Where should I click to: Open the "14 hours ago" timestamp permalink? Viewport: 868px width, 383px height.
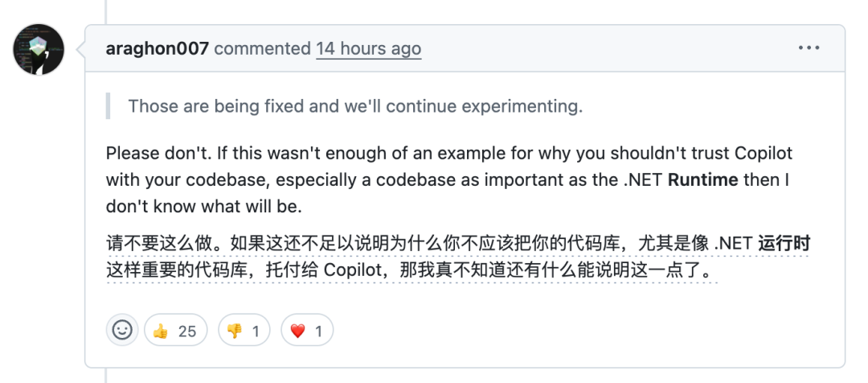coord(368,48)
